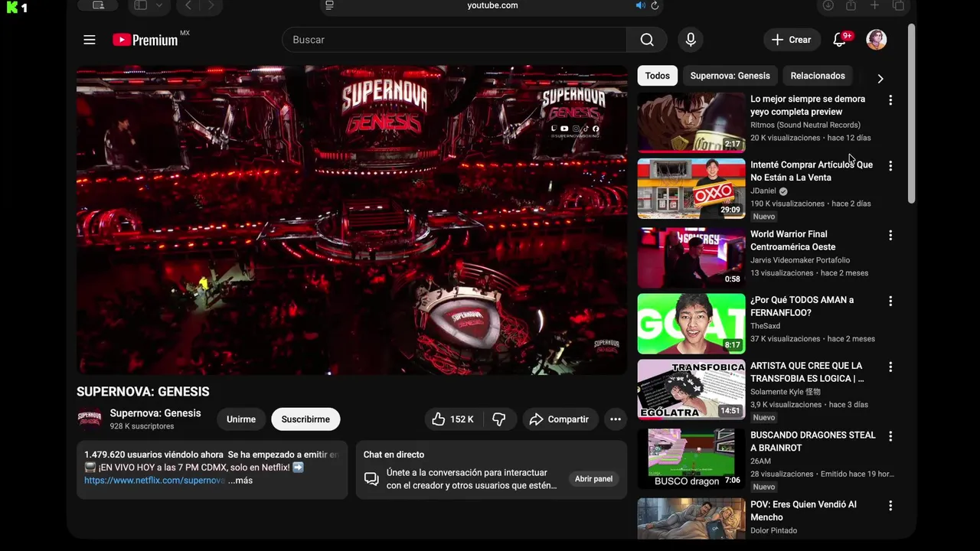Open more actions ellipsis under video

point(615,419)
